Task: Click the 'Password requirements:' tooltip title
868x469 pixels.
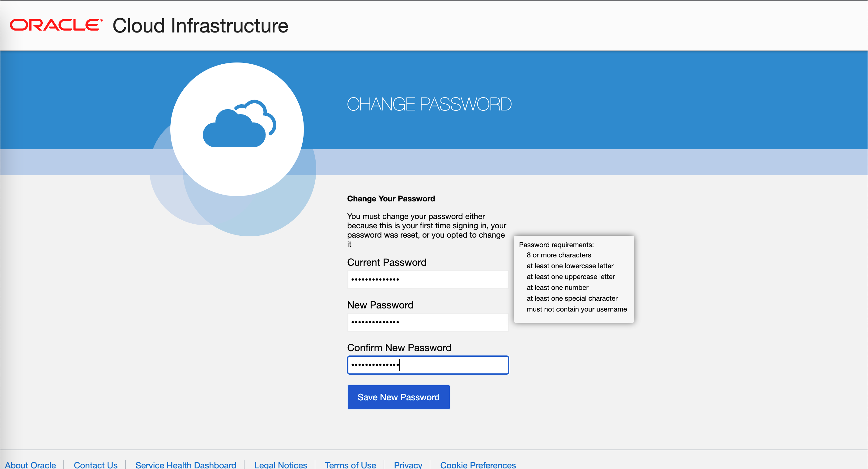Action: 556,245
